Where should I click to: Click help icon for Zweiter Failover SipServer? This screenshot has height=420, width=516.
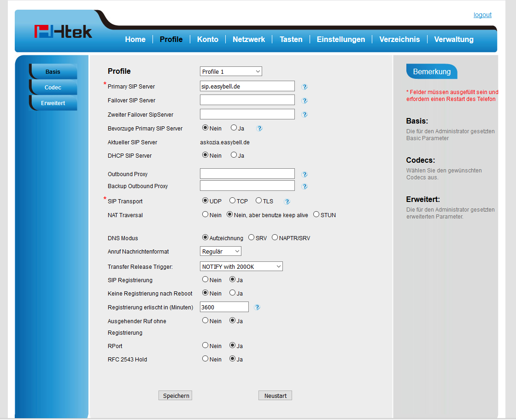point(305,115)
